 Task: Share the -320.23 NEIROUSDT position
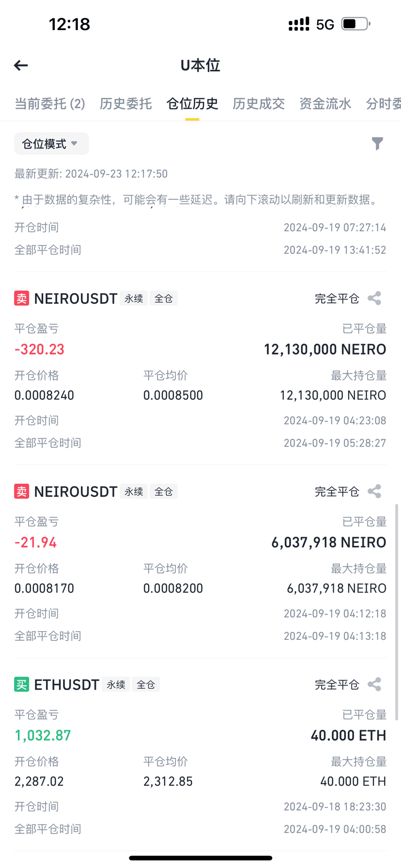coord(374,298)
